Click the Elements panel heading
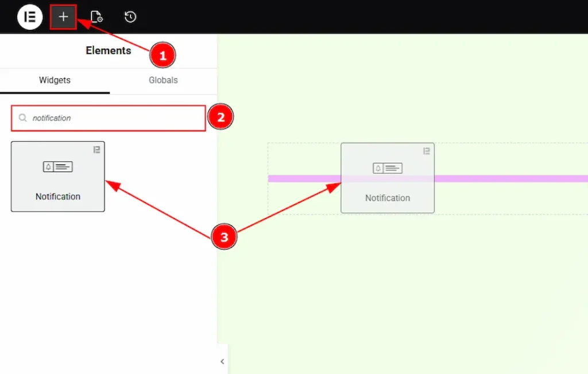Viewport: 588px width, 374px height. tap(108, 50)
